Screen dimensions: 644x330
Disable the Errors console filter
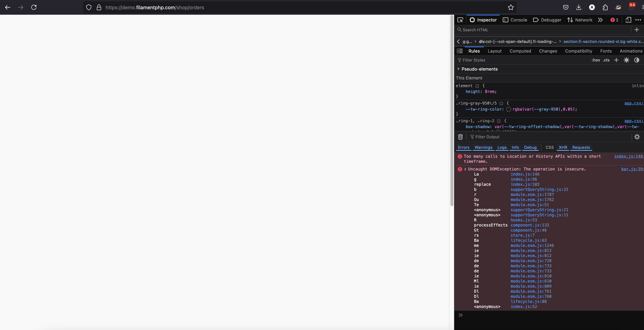pos(464,148)
